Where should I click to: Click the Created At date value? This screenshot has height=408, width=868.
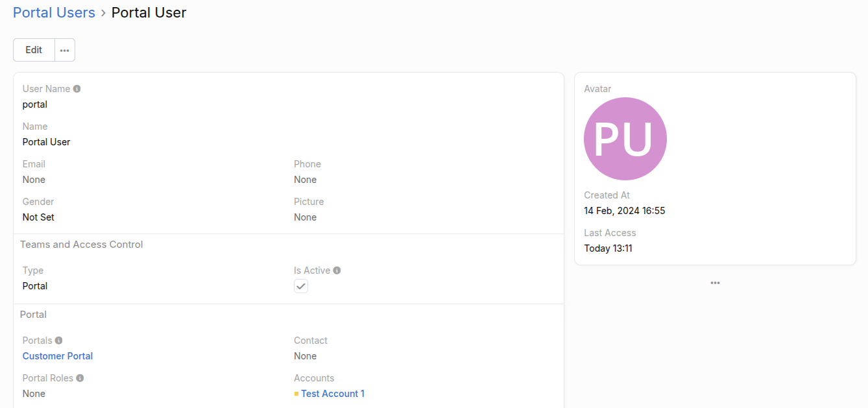(x=624, y=211)
